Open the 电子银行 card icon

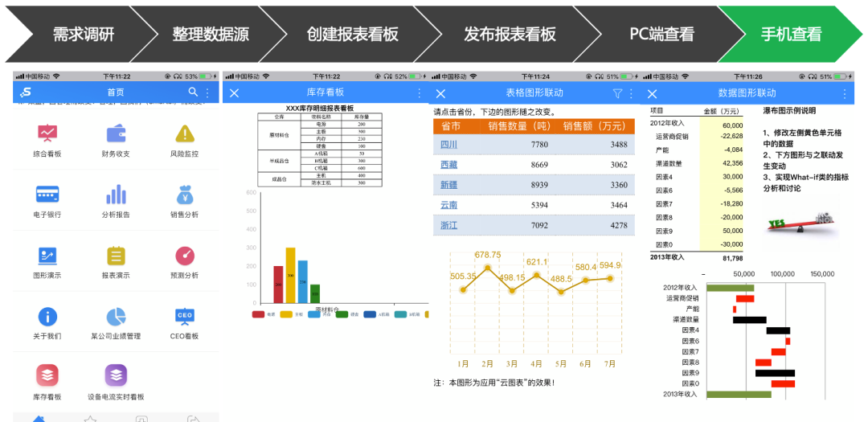coord(47,195)
